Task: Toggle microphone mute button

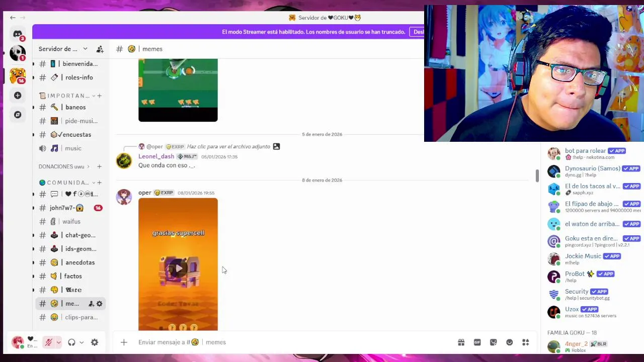Action: click(x=48, y=342)
